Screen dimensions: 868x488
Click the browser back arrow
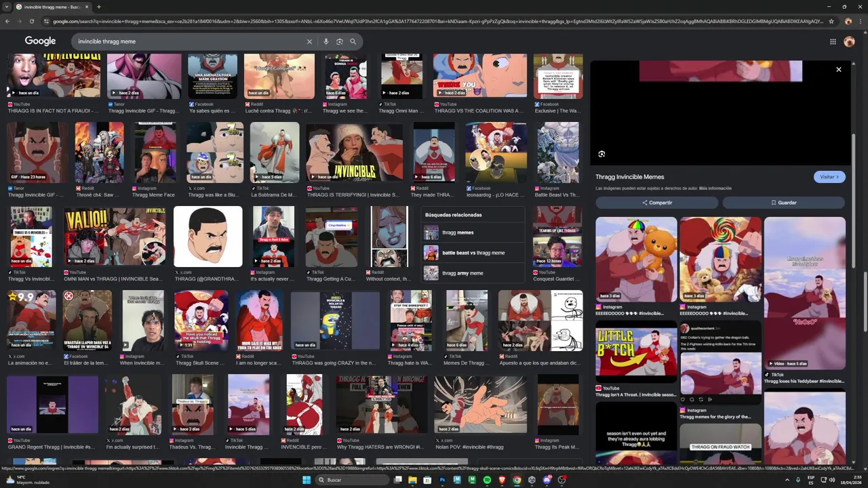tap(7, 21)
